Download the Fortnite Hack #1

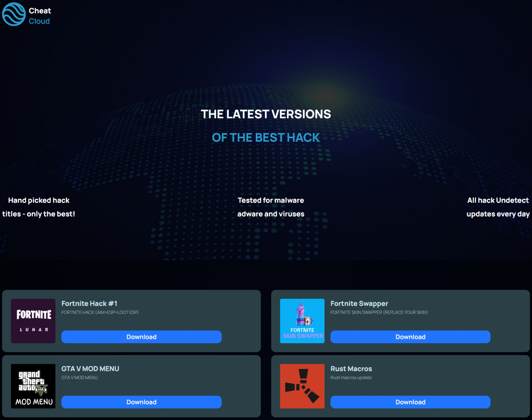[141, 337]
